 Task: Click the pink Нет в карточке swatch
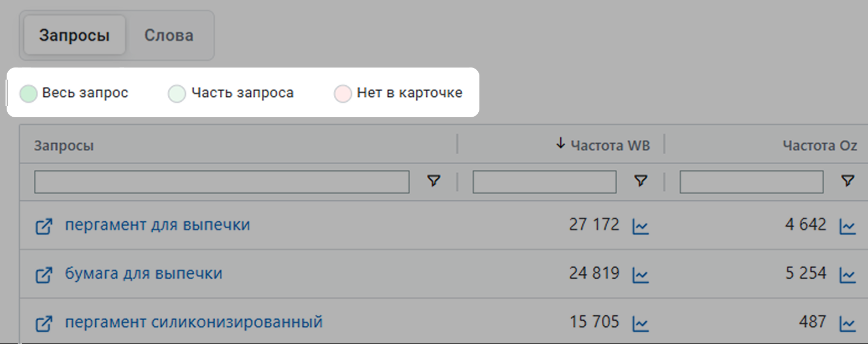(343, 94)
